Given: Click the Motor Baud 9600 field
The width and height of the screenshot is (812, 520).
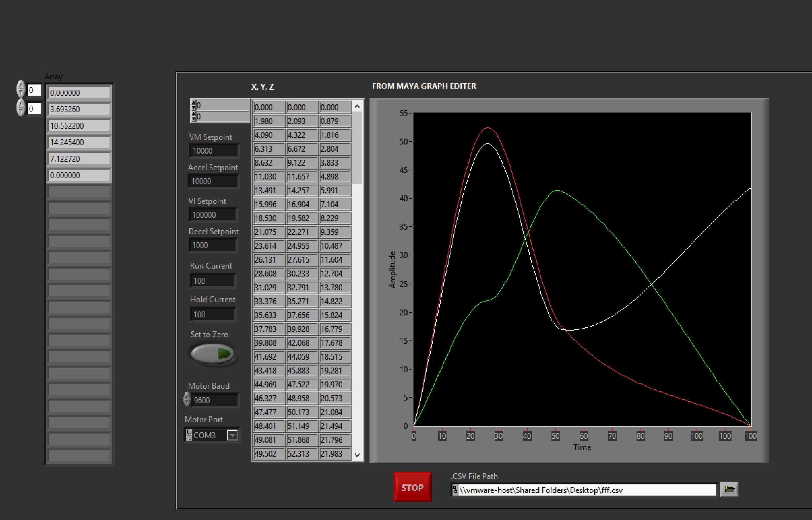Looking at the screenshot, I should click(215, 400).
